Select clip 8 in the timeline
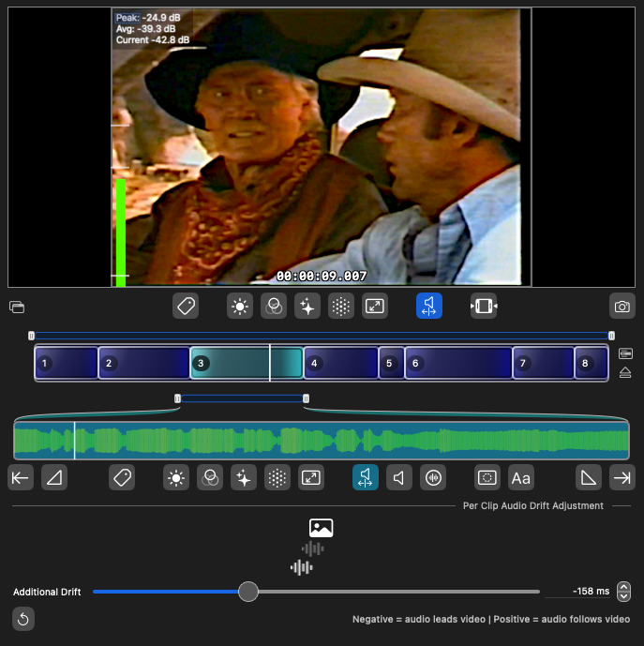 592,363
